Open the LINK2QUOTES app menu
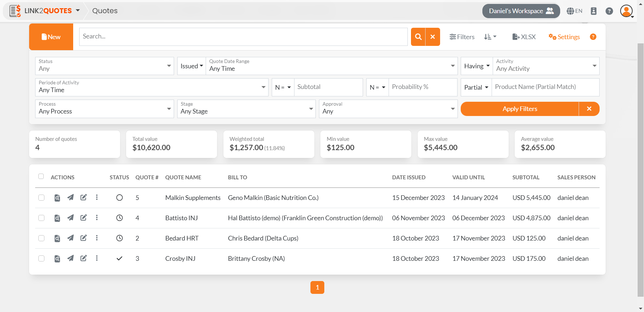The height and width of the screenshot is (312, 644). pyautogui.click(x=52, y=11)
